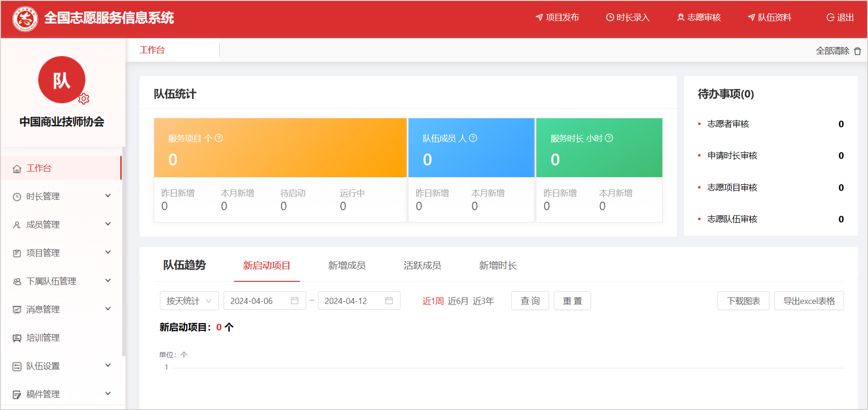Click help icon next to 服务时长
The image size is (868, 410).
point(609,138)
